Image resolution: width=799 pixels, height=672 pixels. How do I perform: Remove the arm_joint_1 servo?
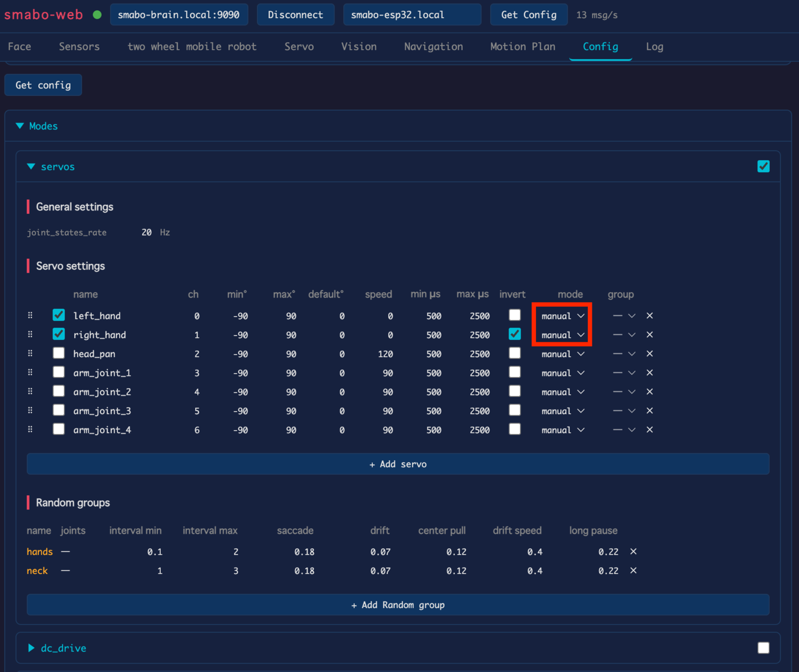[x=649, y=373]
